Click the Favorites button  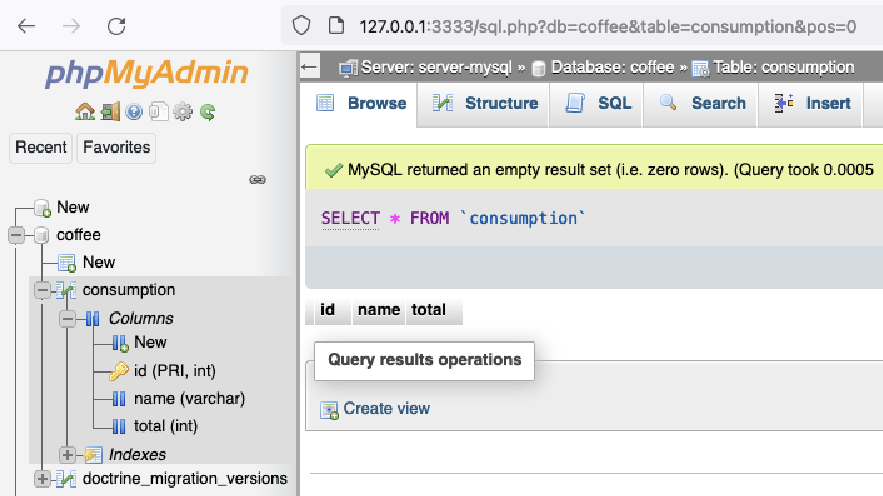pyautogui.click(x=116, y=148)
